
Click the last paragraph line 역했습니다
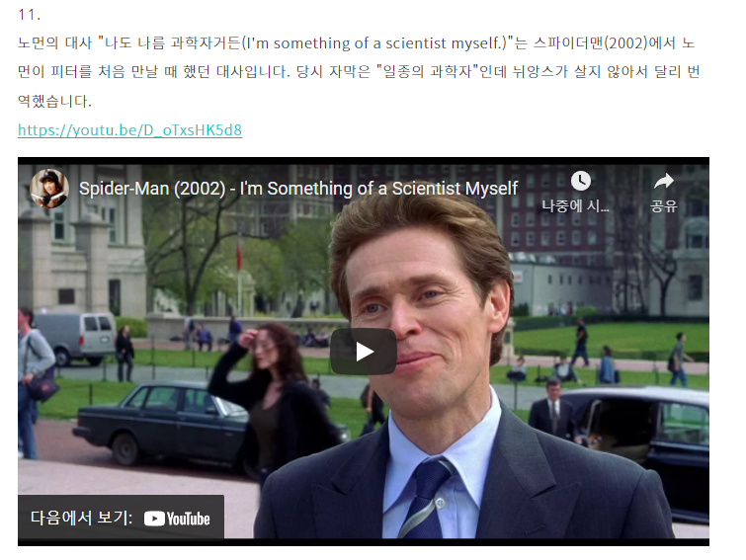54,102
